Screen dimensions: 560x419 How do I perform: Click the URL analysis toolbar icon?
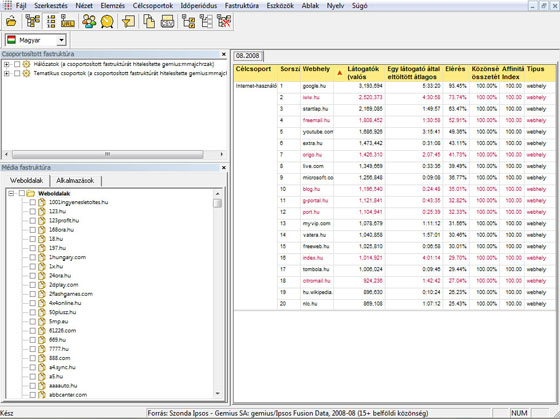[x=68, y=21]
